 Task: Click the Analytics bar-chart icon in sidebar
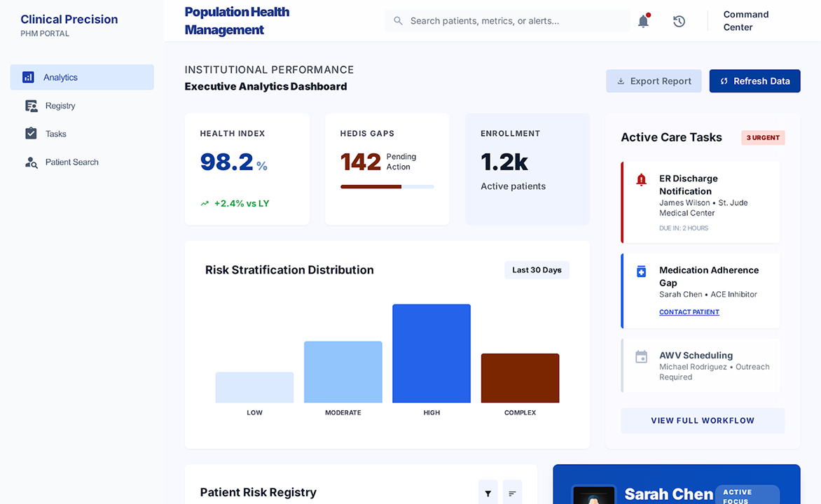coord(28,77)
